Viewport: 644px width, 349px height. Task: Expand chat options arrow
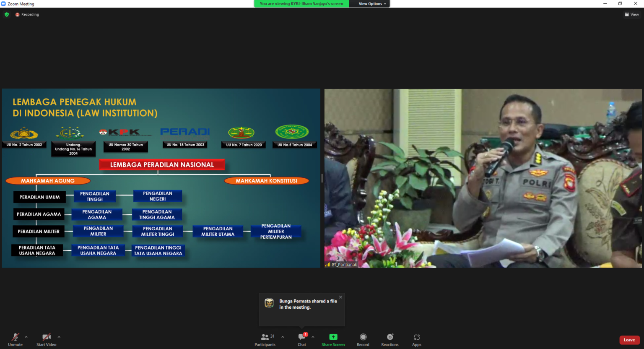[x=313, y=337]
